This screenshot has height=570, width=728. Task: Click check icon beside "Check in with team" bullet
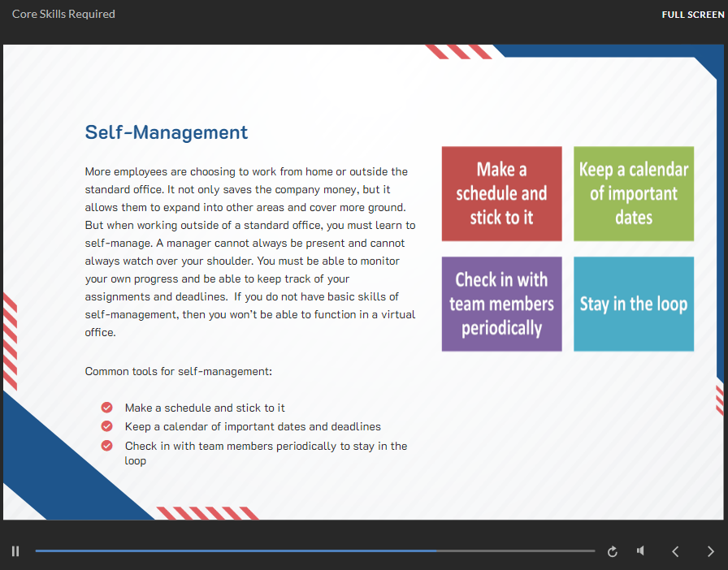click(106, 446)
